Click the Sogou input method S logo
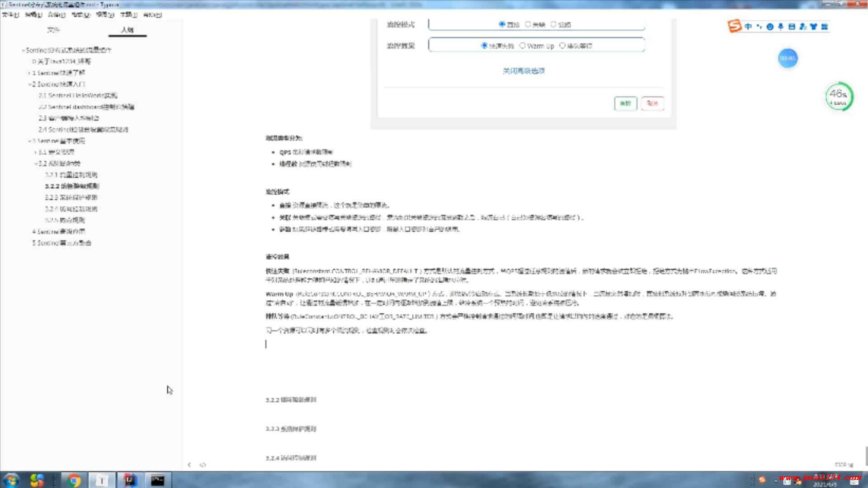 pos(735,26)
